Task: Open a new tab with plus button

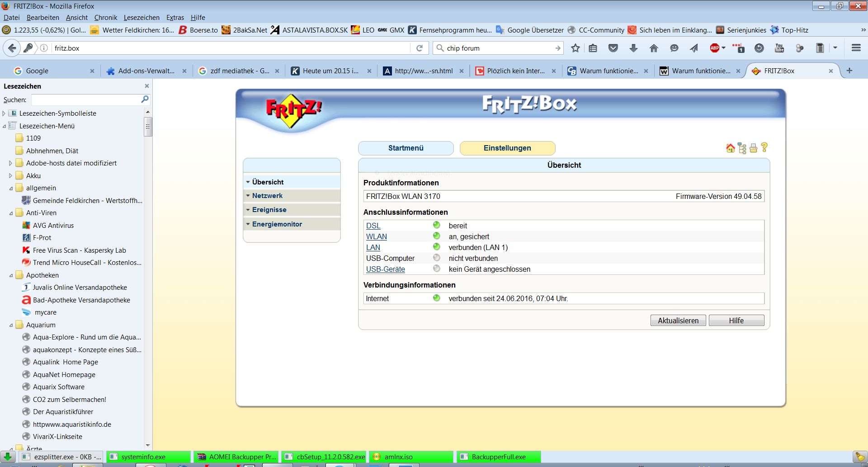Action: 849,71
